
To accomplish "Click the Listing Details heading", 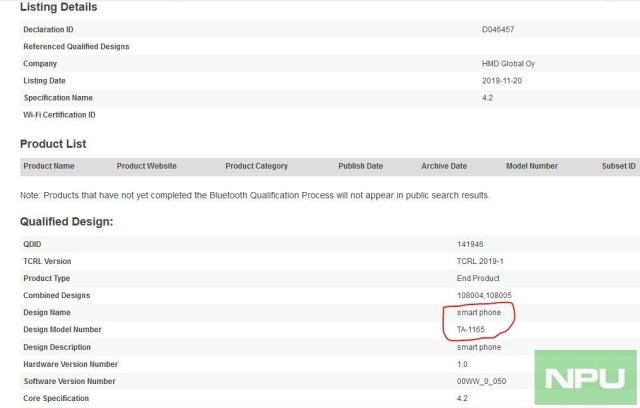I will click(x=58, y=7).
